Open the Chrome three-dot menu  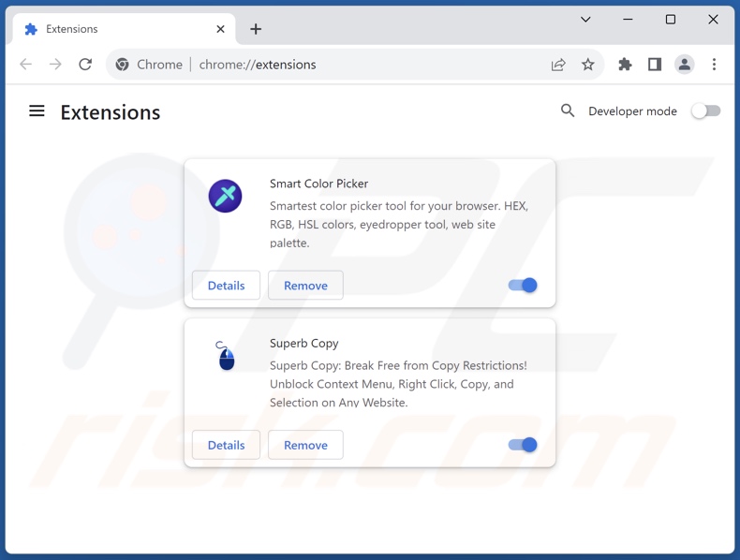click(x=714, y=65)
